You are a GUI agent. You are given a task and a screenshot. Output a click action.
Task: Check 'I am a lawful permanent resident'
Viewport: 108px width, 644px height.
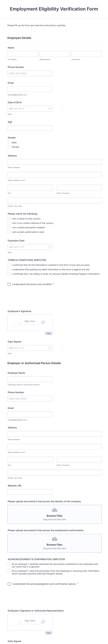click(x=9, y=228)
